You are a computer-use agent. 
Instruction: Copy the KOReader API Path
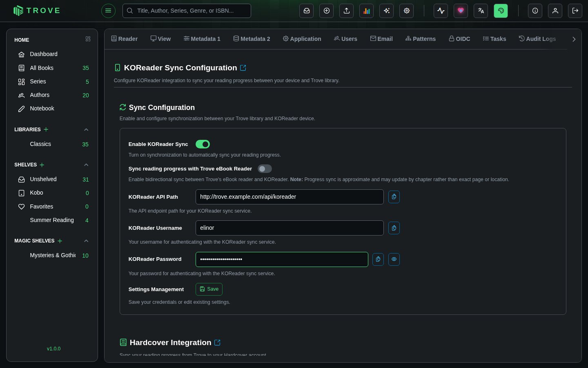(394, 197)
